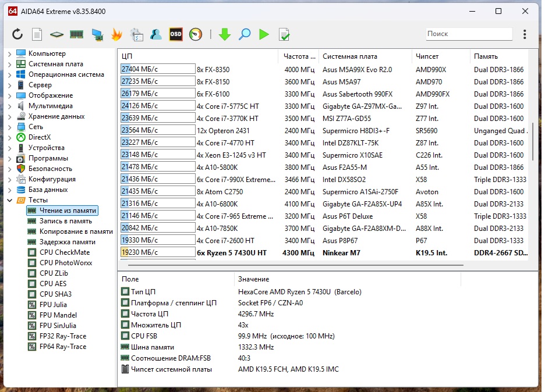The image size is (545, 392).
Task: Click in the Поиск search field
Action: coord(469,34)
